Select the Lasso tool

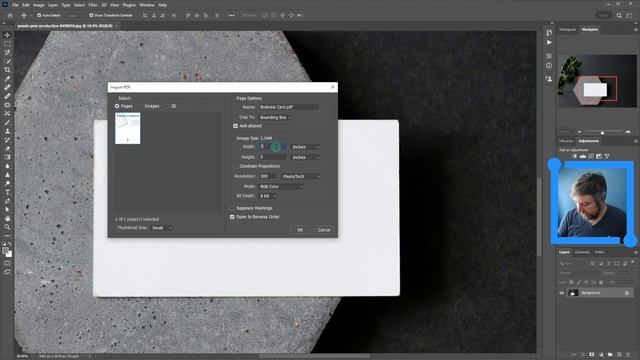point(7,52)
